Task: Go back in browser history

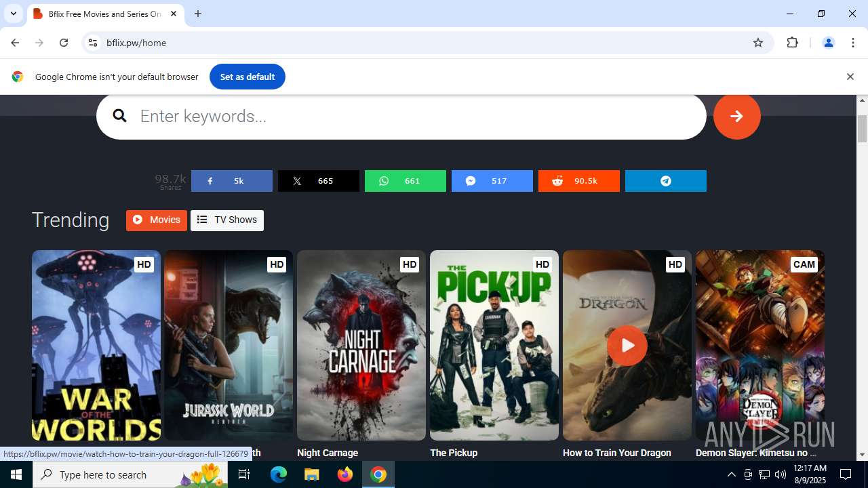Action: 15,43
